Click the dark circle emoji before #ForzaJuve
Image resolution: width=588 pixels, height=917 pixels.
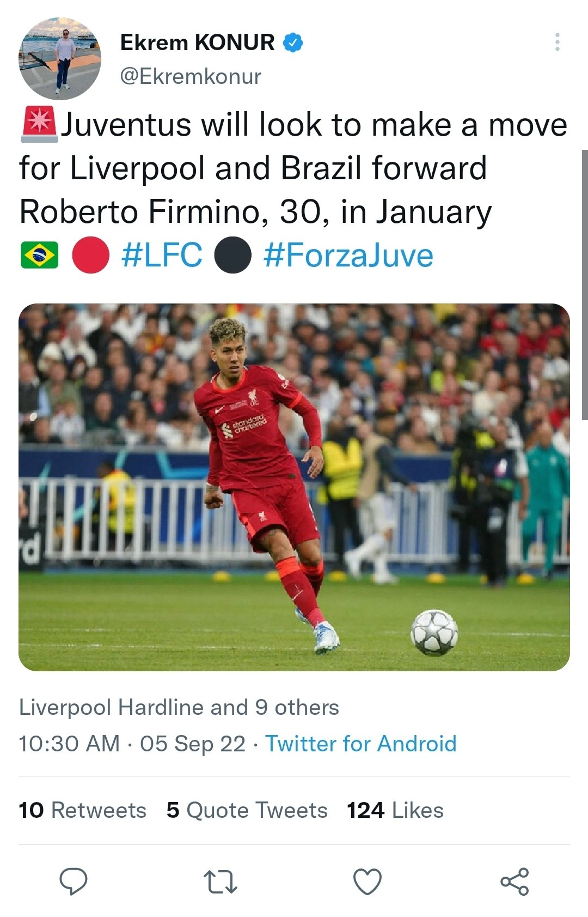point(234,254)
